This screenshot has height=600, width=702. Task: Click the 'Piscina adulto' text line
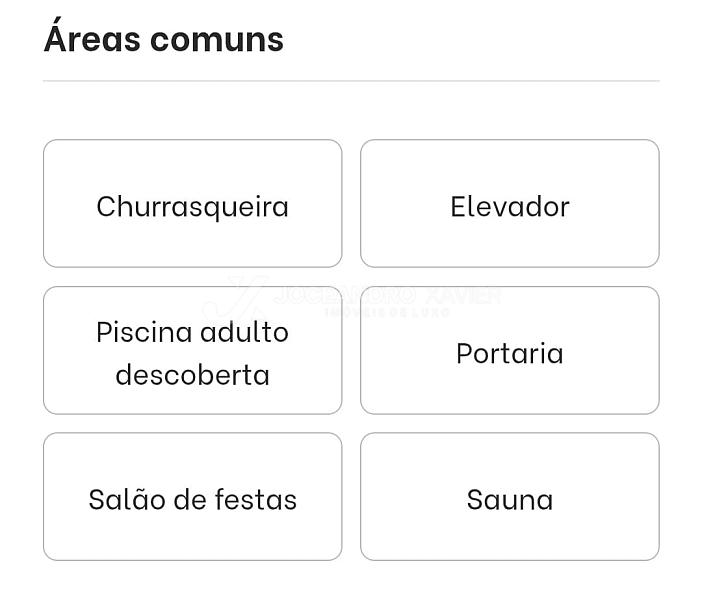click(192, 332)
